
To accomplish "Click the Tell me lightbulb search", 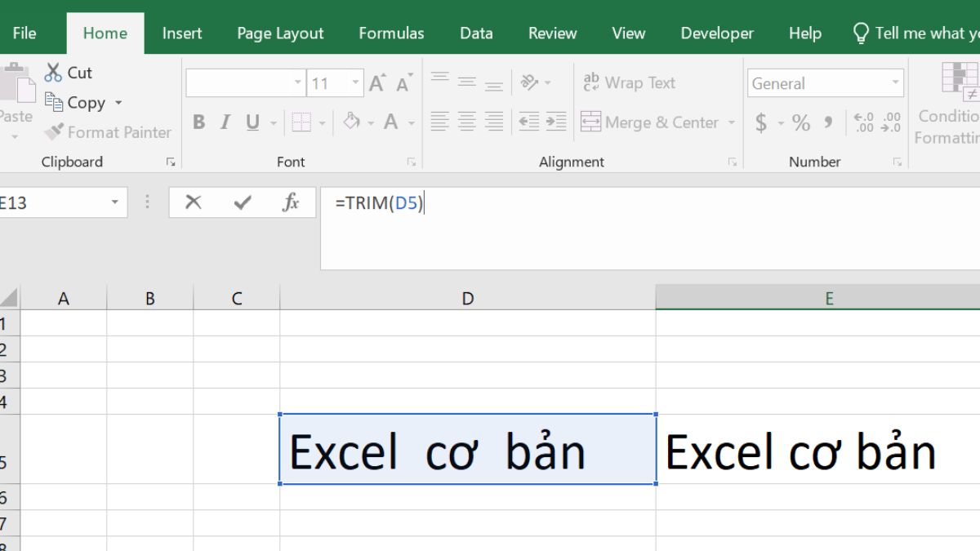I will point(861,33).
